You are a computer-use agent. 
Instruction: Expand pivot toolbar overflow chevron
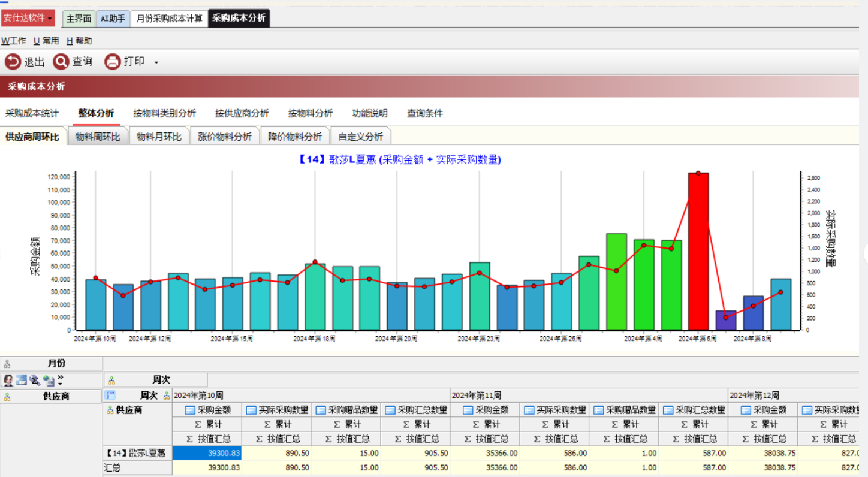click(x=60, y=380)
